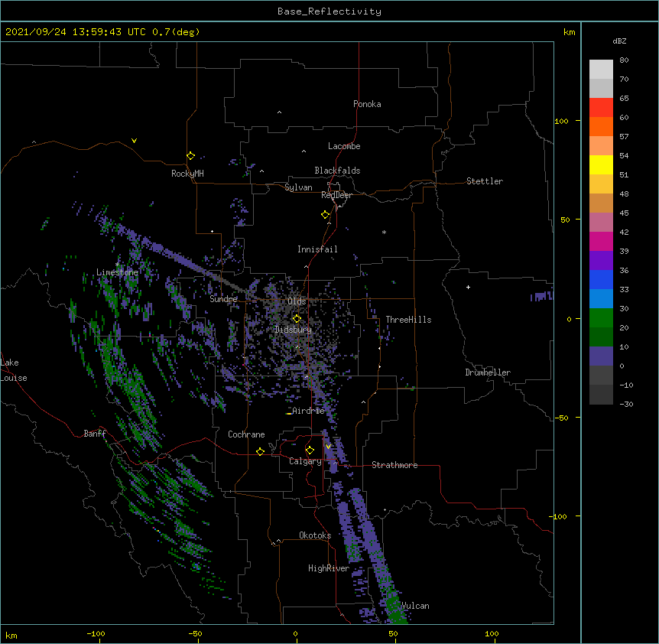The image size is (659, 644).
Task: Click the Stettler city label
Action: coord(485,181)
